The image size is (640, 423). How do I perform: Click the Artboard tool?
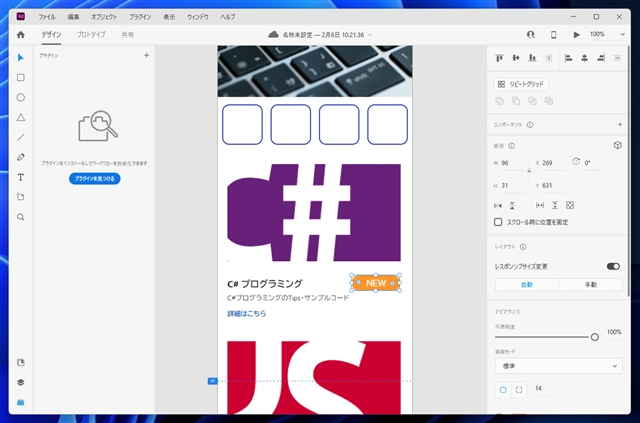[x=20, y=196]
